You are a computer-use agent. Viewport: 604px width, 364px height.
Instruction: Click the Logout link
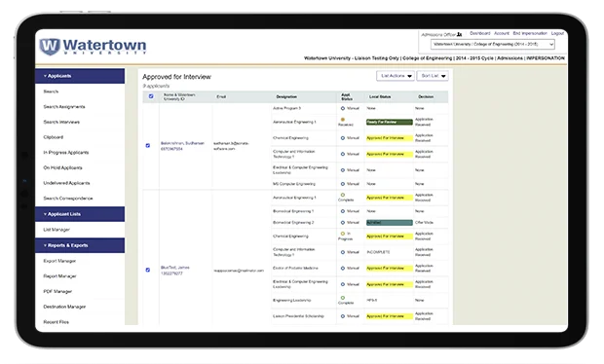click(x=557, y=33)
